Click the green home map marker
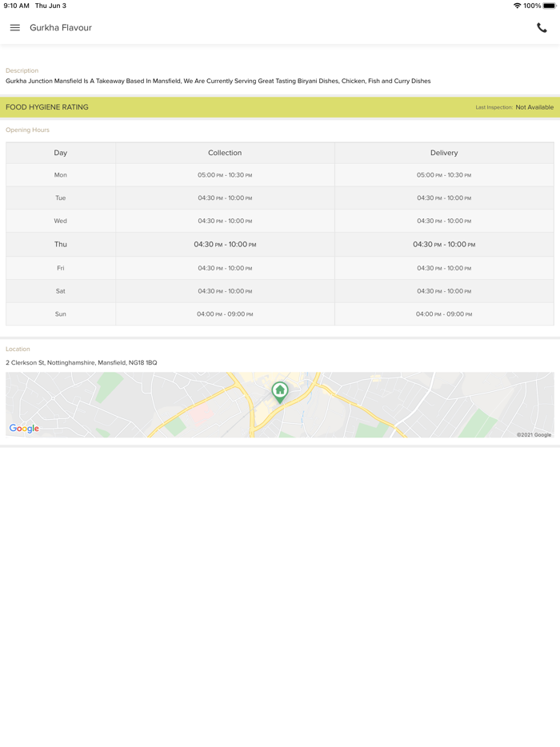Viewport: 560px width, 747px height. click(x=280, y=393)
